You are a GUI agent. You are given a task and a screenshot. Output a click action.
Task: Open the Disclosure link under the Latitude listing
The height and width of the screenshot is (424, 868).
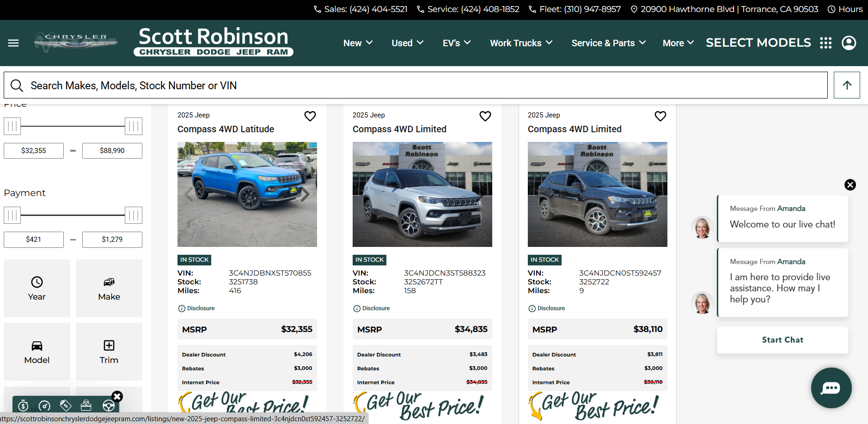[196, 308]
